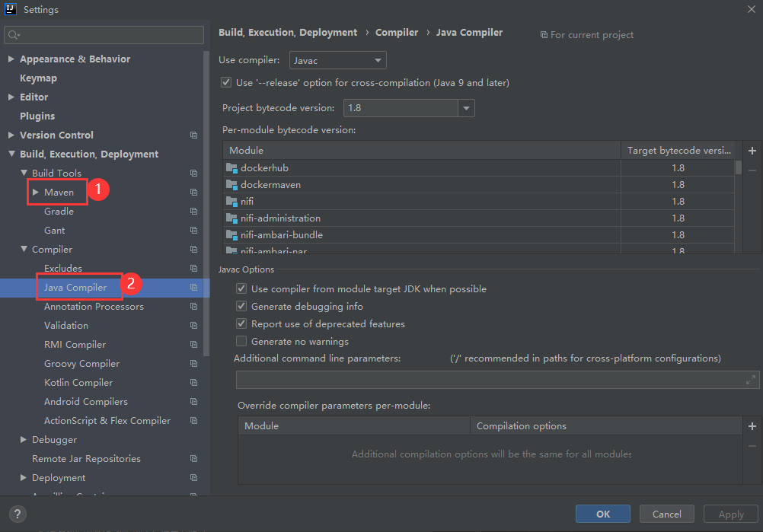Click the project-level icon next to Gant

click(x=193, y=230)
